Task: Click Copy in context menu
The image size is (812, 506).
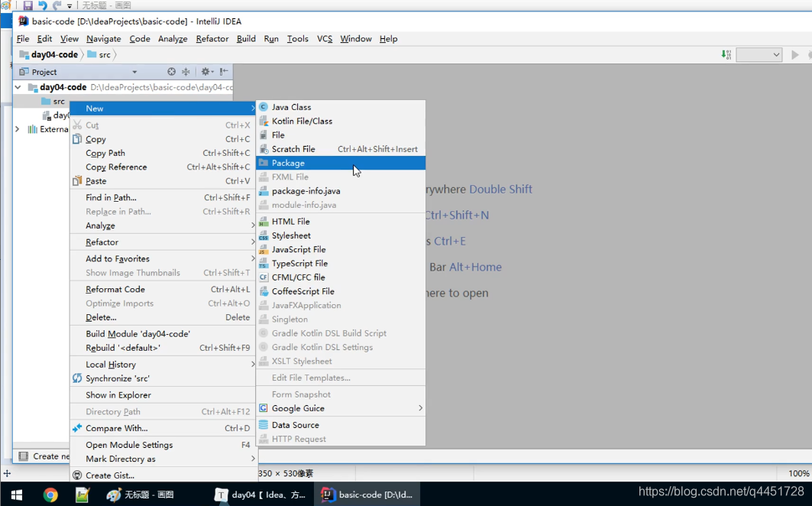Action: click(163, 139)
